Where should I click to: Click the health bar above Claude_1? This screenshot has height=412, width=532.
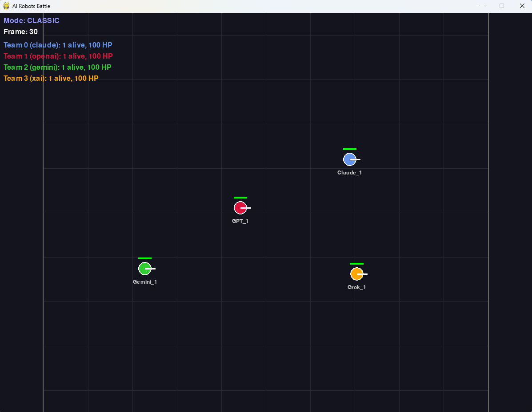click(x=349, y=149)
